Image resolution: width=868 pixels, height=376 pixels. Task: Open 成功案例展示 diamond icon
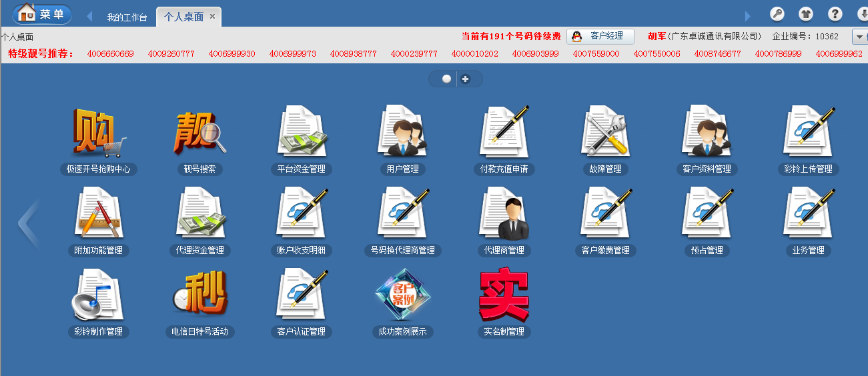[x=403, y=296]
